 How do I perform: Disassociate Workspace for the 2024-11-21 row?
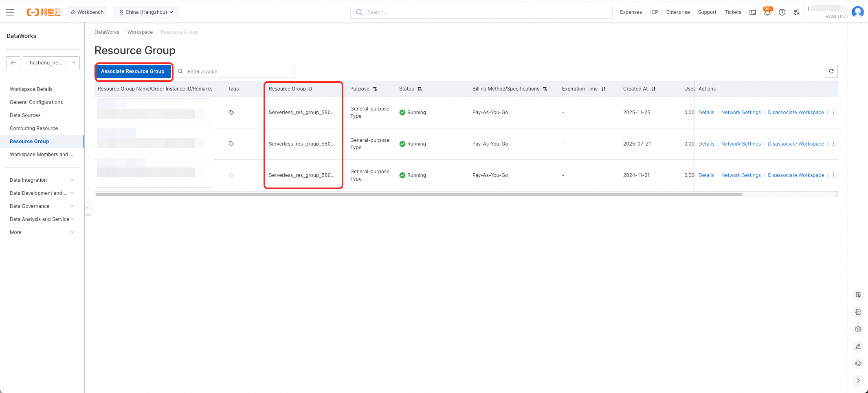point(796,175)
